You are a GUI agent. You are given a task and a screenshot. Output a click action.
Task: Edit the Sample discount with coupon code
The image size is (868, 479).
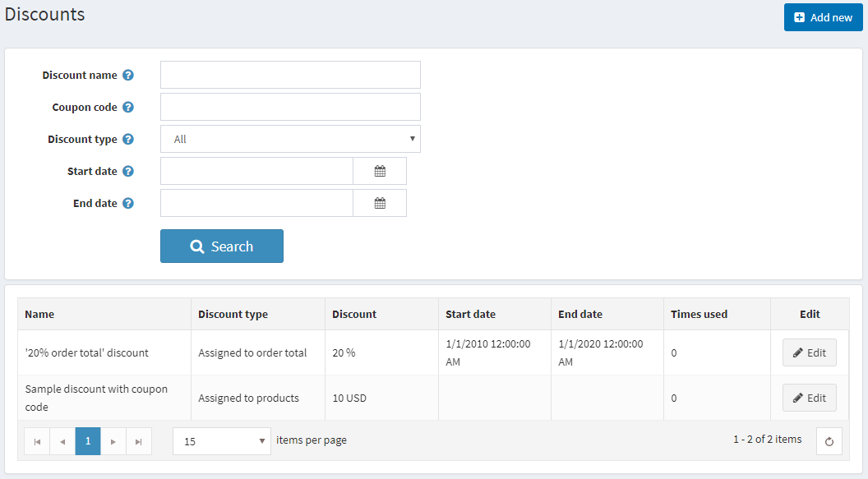809,398
